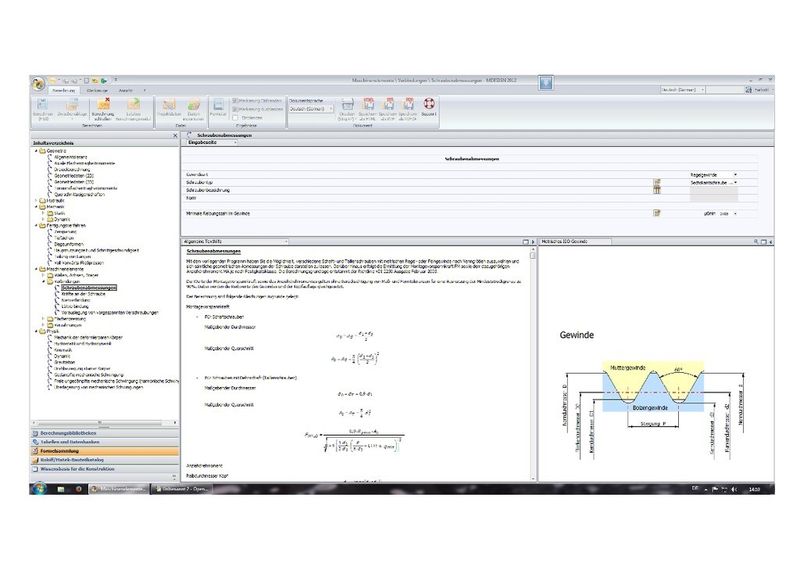Viewport: 800px width, 566px height.
Task: Open Allgemeine Texthilfe pane dropdown
Action: 286,241
